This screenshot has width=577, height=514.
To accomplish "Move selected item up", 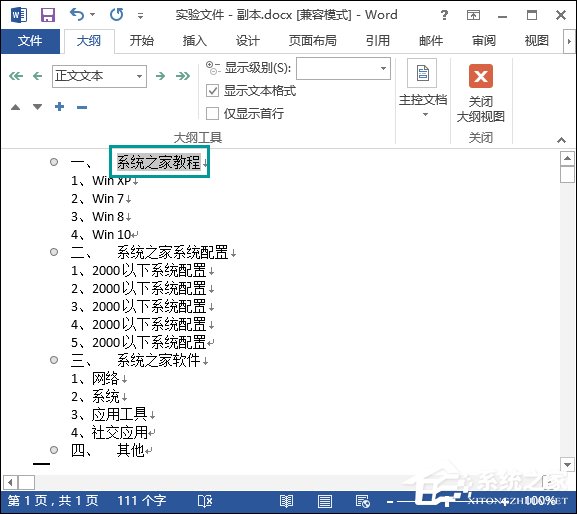I will (x=15, y=107).
